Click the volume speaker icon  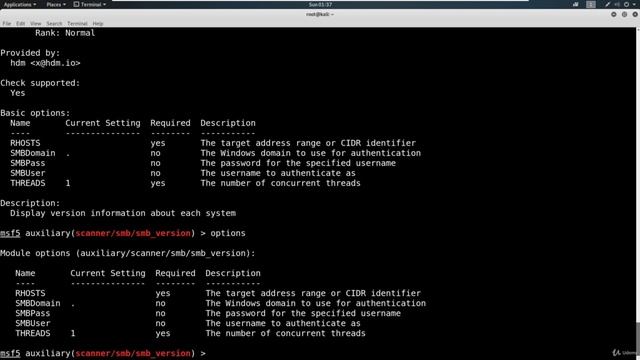[617, 4]
